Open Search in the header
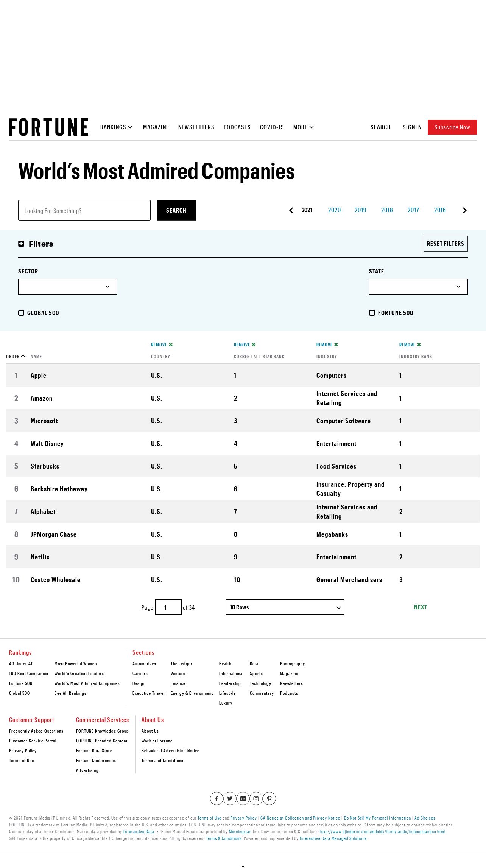The image size is (486, 868). [x=380, y=127]
